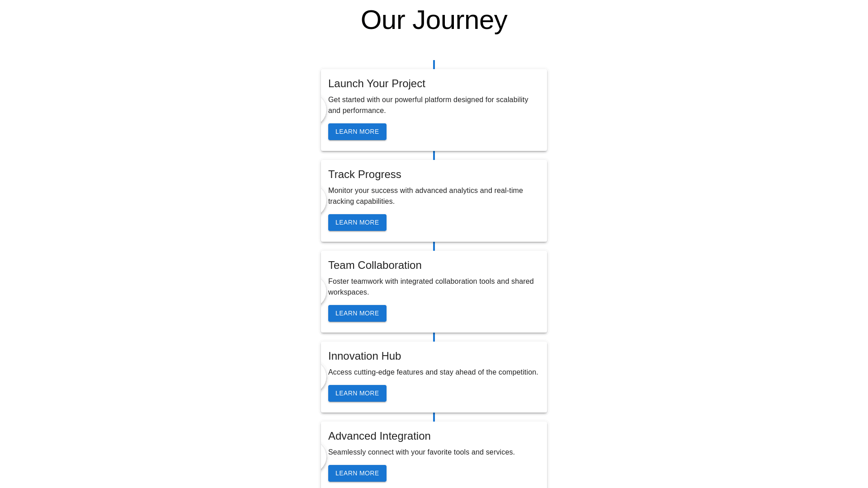Click the Advanced Integration card title
868x488 pixels.
click(379, 436)
